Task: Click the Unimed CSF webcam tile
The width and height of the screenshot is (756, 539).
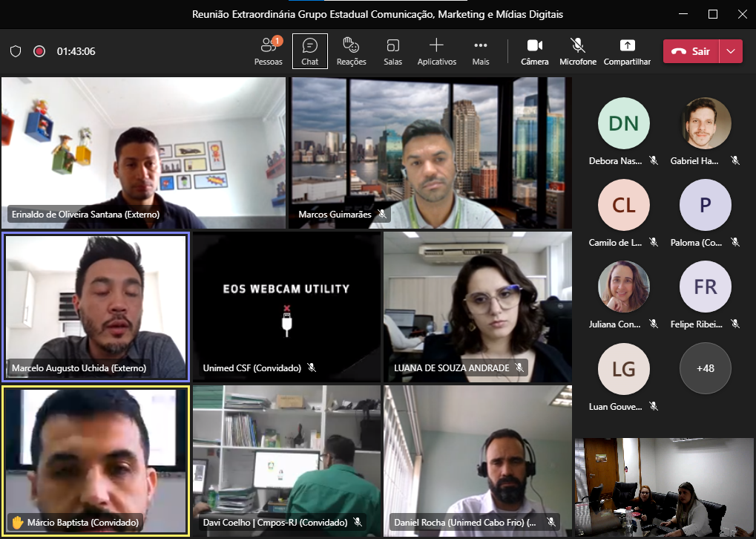Action: (286, 306)
